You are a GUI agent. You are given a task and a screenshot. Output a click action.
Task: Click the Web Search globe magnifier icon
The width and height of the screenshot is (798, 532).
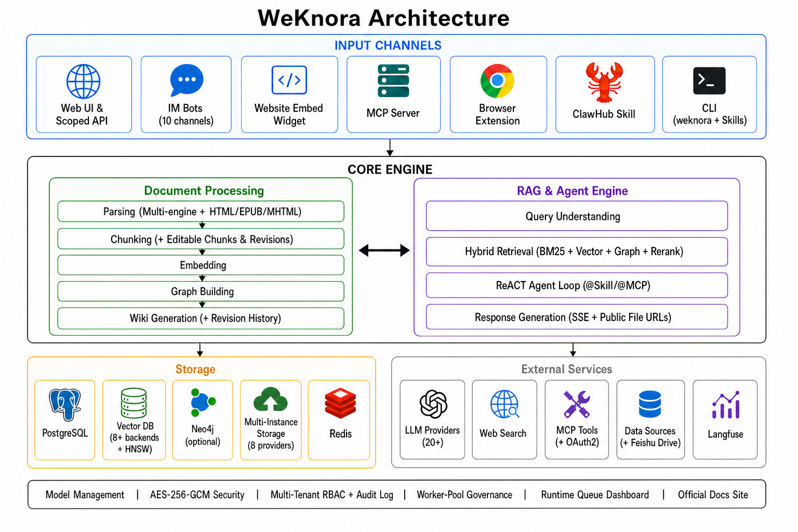pos(504,404)
